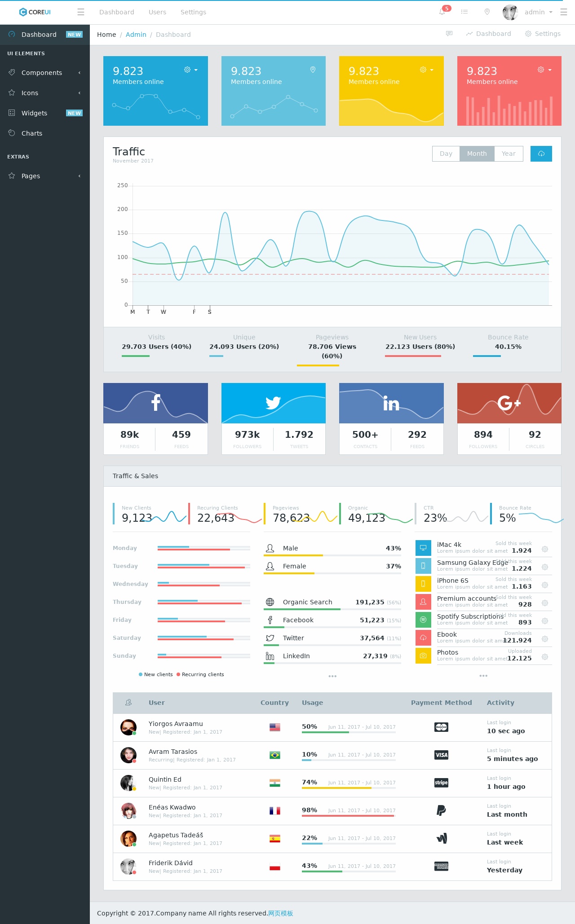Click the iMac 4k monitor icon
The image size is (575, 924).
pos(423,548)
